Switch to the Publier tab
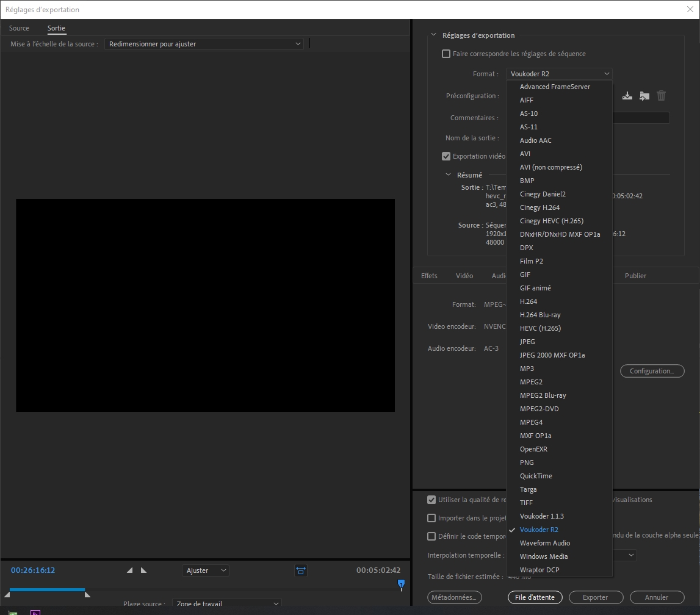This screenshot has width=700, height=615. (635, 276)
